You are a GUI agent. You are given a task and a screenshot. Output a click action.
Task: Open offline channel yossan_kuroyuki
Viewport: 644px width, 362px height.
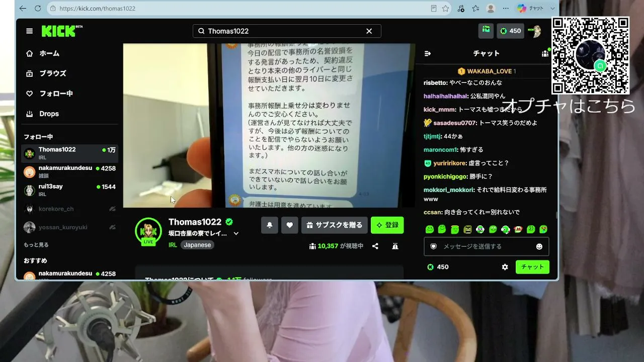[70, 227]
